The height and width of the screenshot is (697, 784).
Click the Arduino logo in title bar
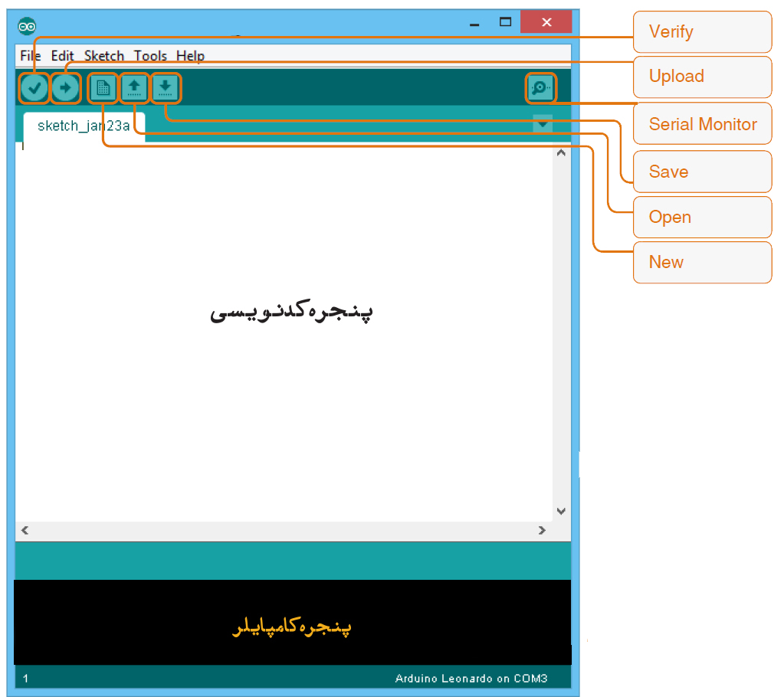pos(27,25)
